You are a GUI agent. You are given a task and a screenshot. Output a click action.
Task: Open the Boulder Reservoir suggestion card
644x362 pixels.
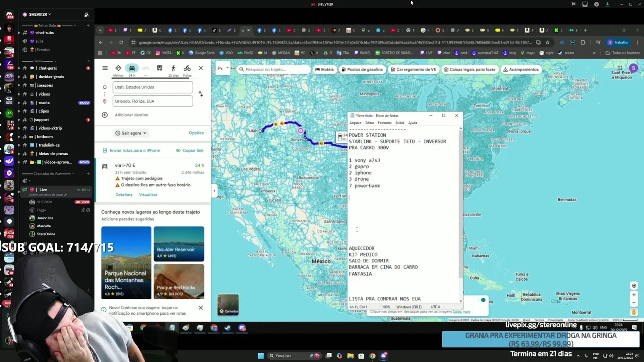point(179,244)
